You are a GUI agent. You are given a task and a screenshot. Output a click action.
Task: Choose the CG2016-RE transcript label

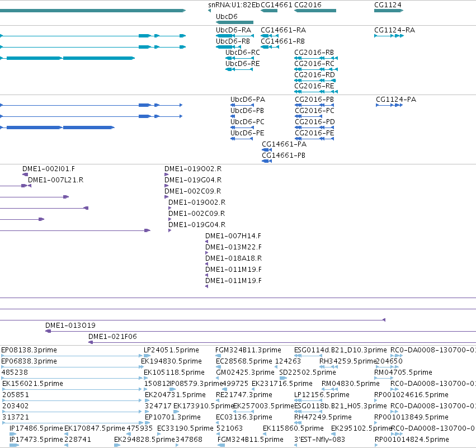point(314,86)
